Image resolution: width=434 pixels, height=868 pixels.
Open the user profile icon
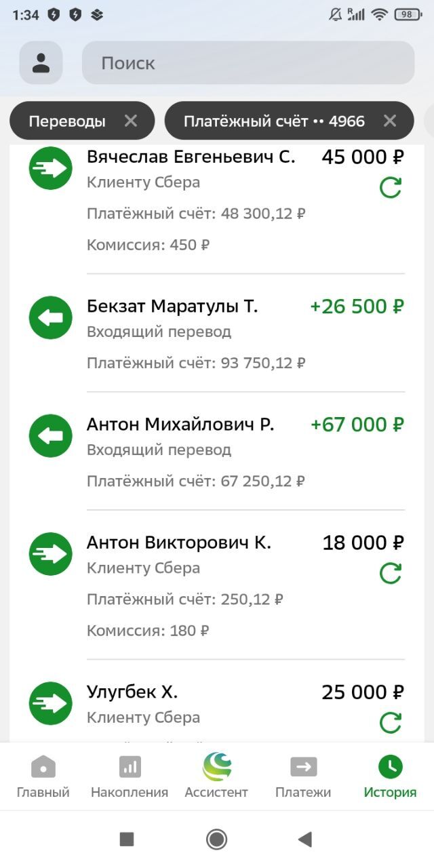tap(41, 63)
